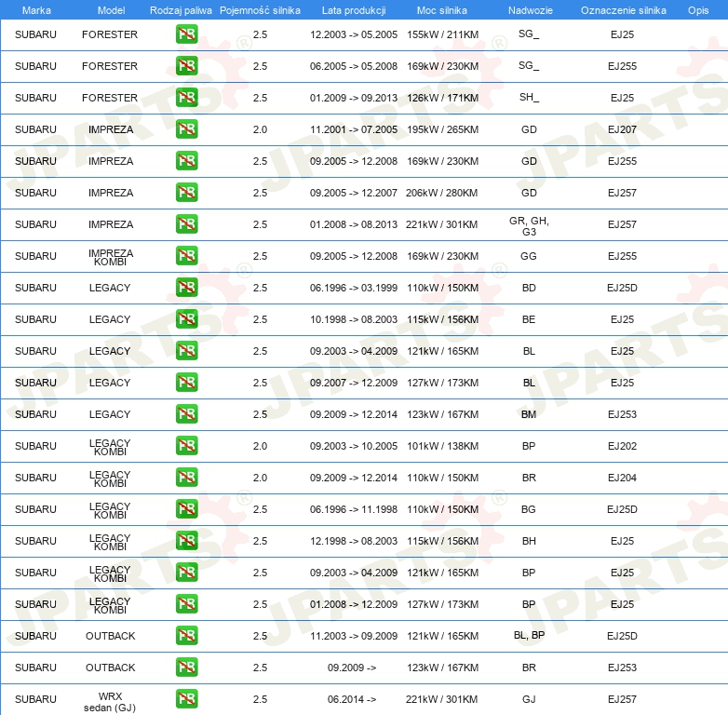
Task: Click production date 06.2014 ->
Action: 352,699
